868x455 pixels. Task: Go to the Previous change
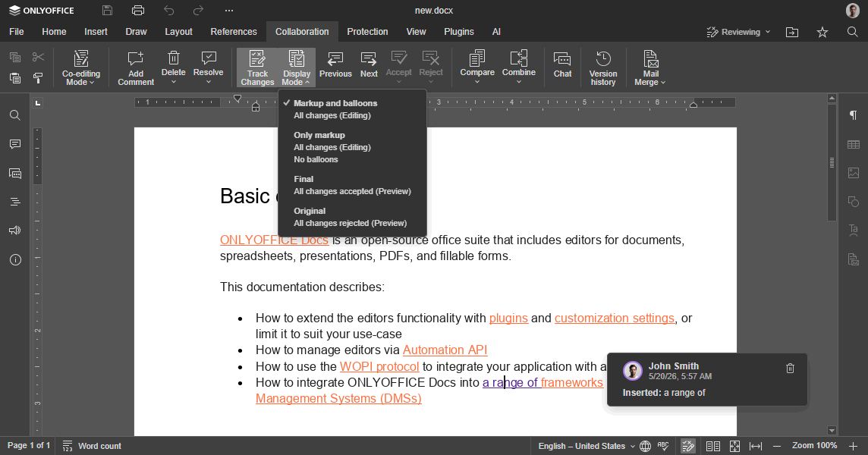335,65
